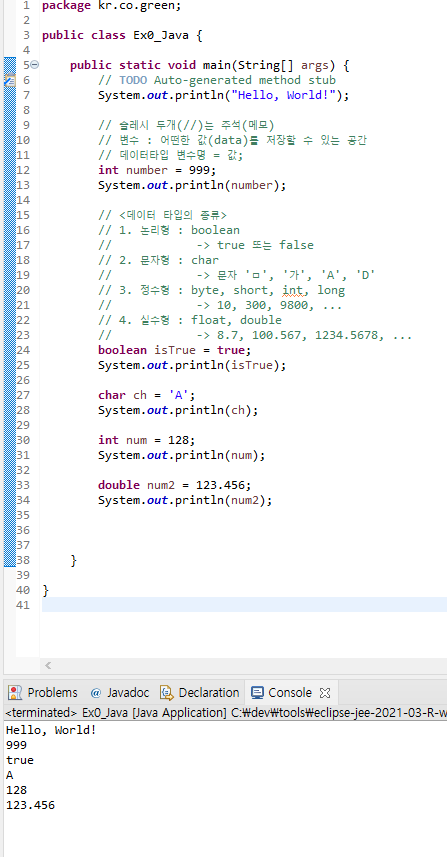Viewport: 447px width, 857px height.
Task: Open the Problems tab
Action: point(43,692)
